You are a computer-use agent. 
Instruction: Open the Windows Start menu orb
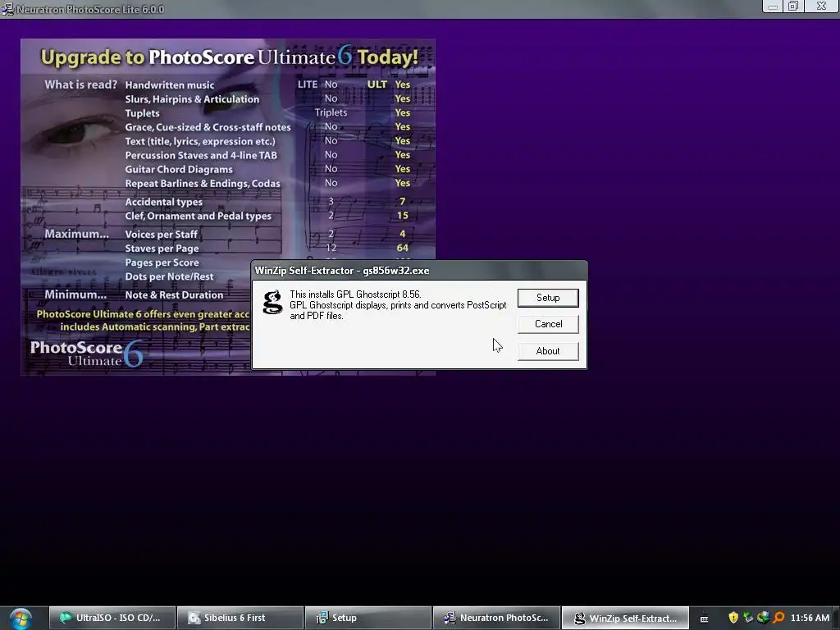tap(21, 619)
